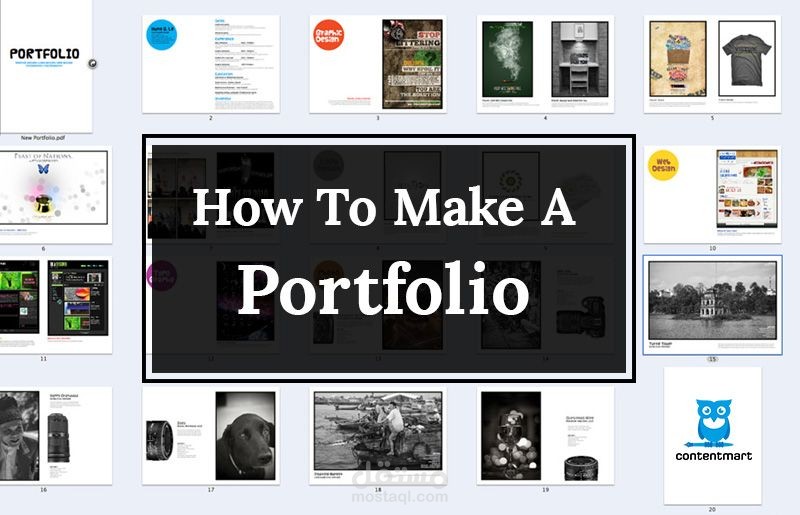Open page 2 thumbnail with blue circle resume

click(x=211, y=64)
